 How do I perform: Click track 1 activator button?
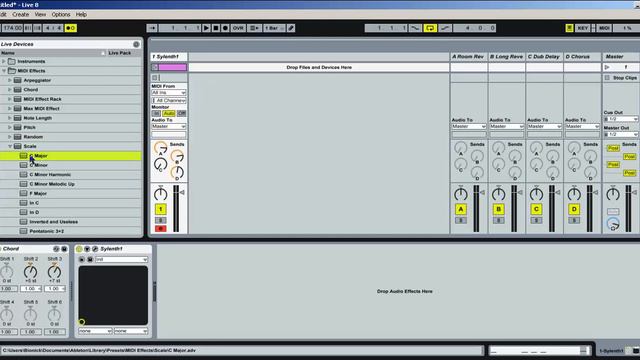(160, 209)
